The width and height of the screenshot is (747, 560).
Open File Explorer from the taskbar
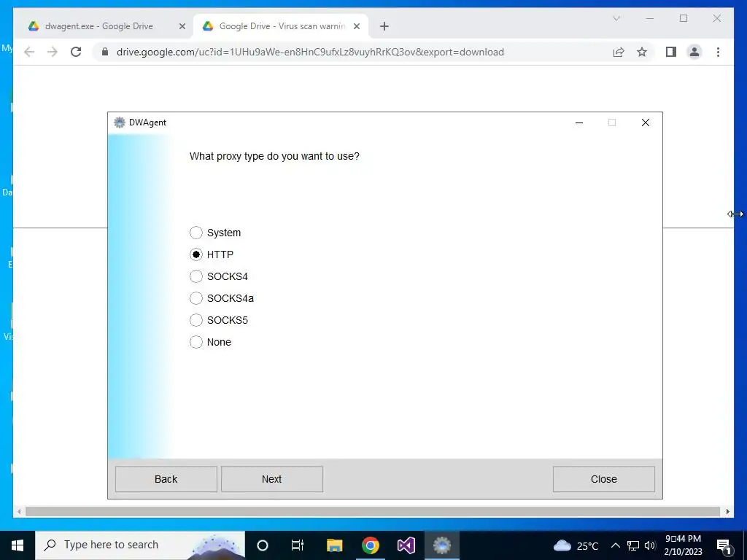pyautogui.click(x=334, y=545)
